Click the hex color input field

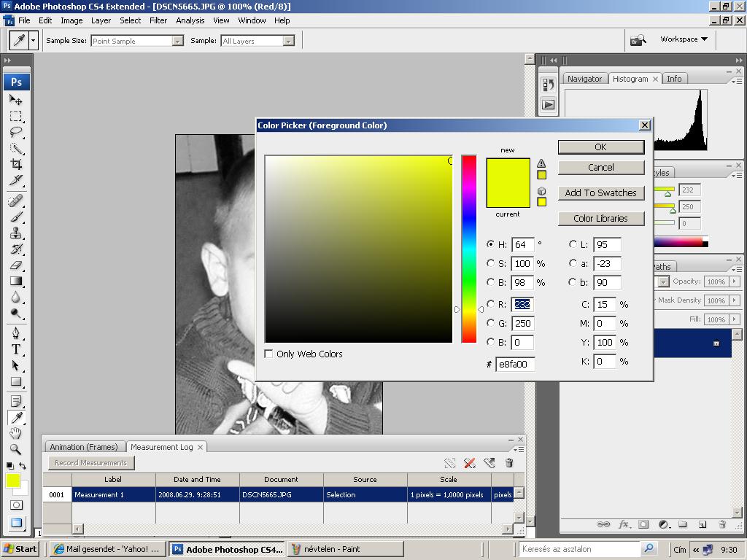(515, 364)
